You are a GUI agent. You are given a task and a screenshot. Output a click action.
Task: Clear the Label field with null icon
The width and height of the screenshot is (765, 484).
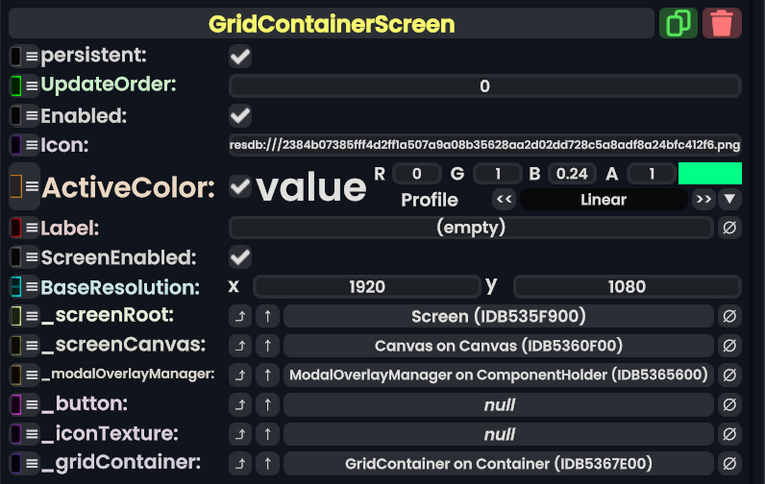point(729,227)
